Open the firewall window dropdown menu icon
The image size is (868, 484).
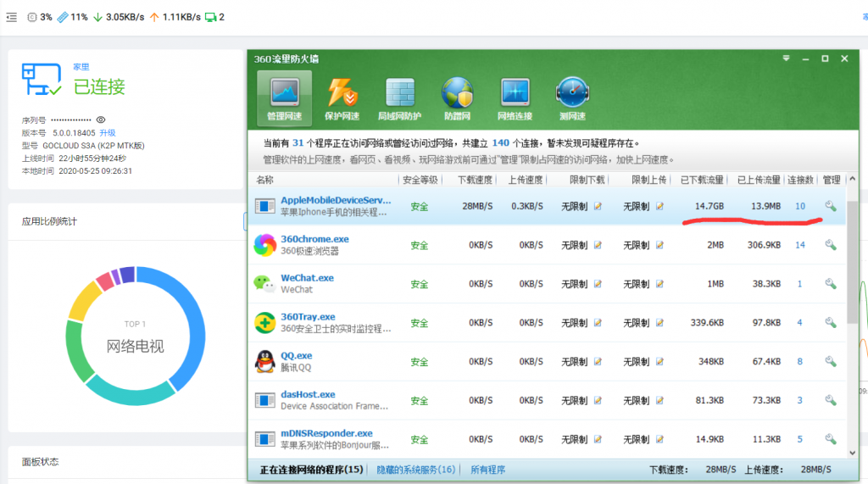[x=786, y=58]
